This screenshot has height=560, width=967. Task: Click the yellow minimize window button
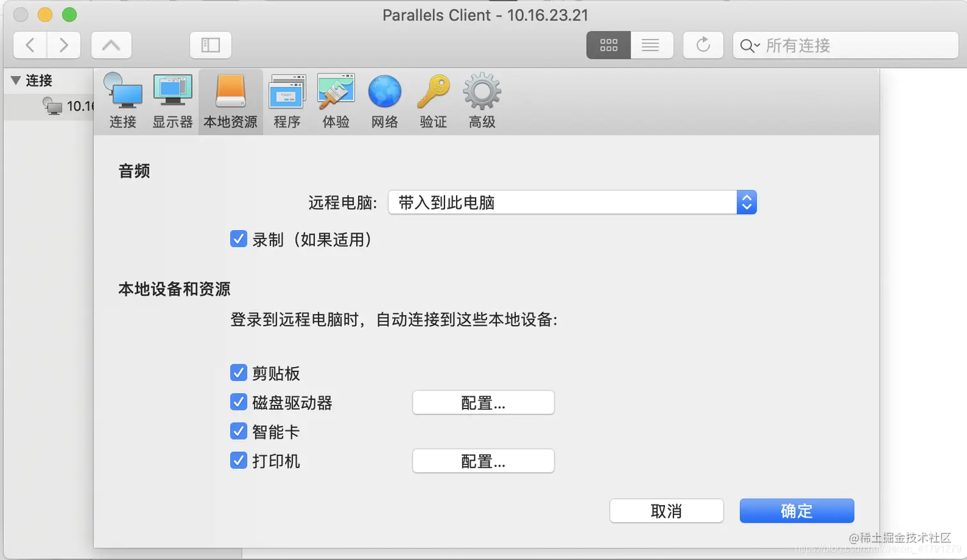point(45,15)
